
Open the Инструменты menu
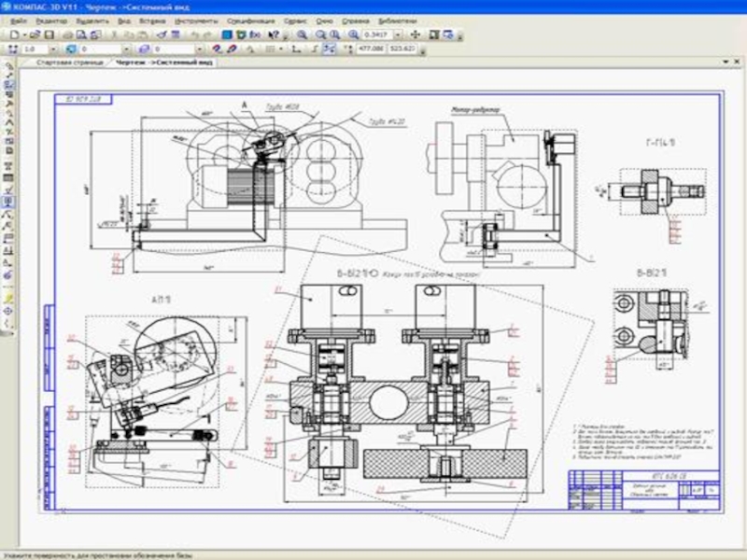tap(195, 20)
